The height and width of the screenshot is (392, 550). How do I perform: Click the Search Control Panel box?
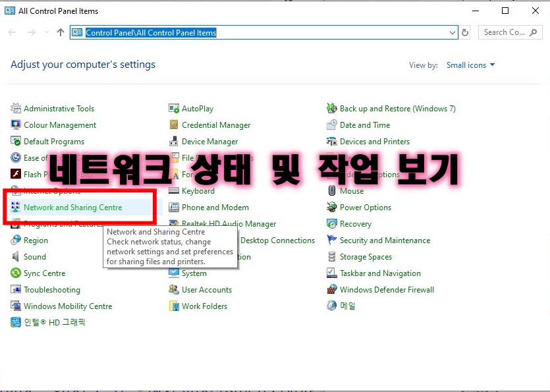(x=510, y=32)
